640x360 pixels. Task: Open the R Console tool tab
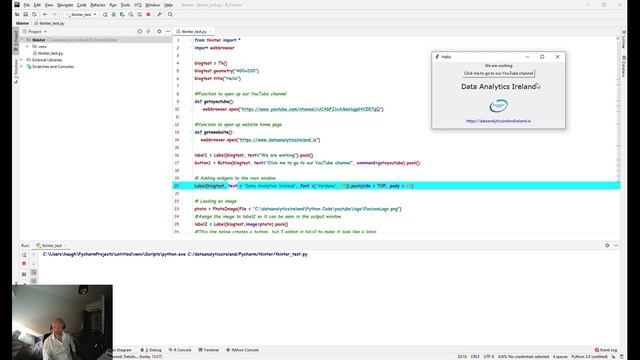tap(180, 350)
